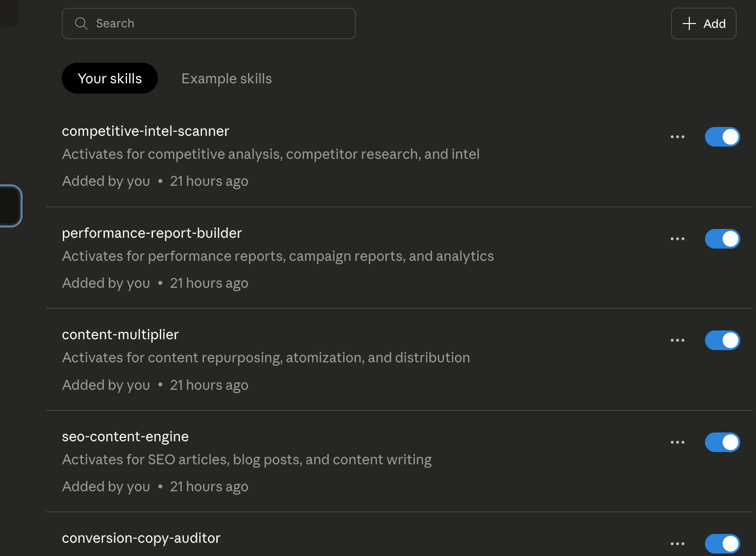Switch to the Example skills tab
Screen dimensions: 756x556
[x=227, y=78]
